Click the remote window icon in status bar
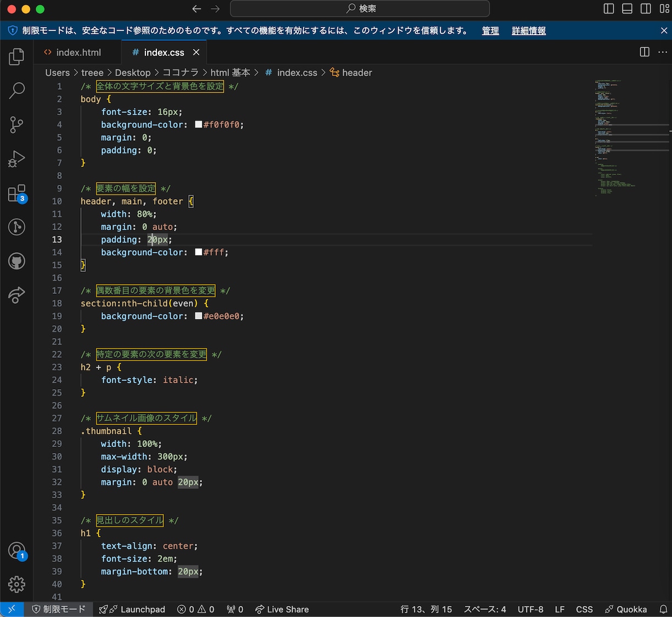Screen dimensions: 672x617 pyautogui.click(x=12, y=609)
